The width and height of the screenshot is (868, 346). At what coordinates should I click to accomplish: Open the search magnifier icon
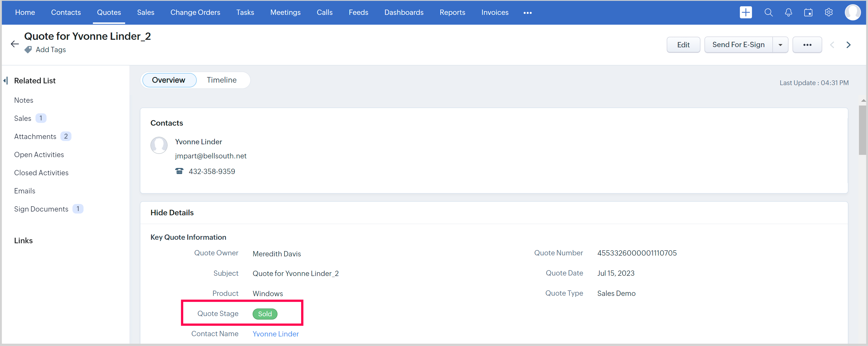768,13
